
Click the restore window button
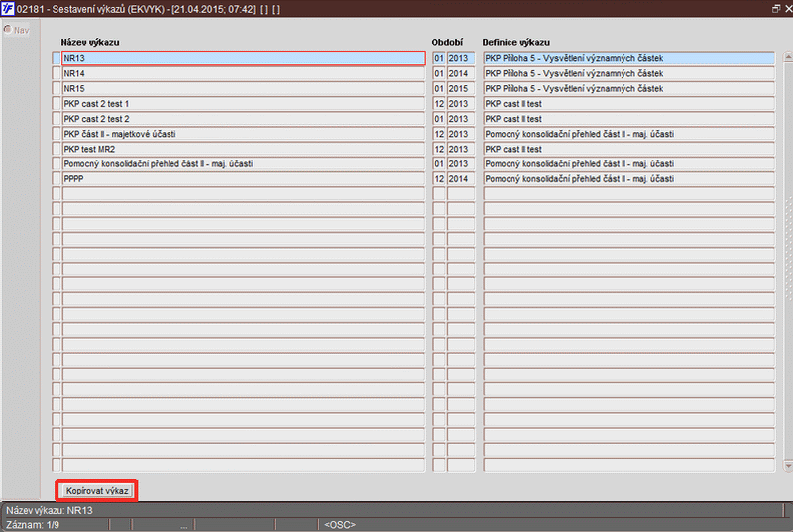(x=776, y=9)
